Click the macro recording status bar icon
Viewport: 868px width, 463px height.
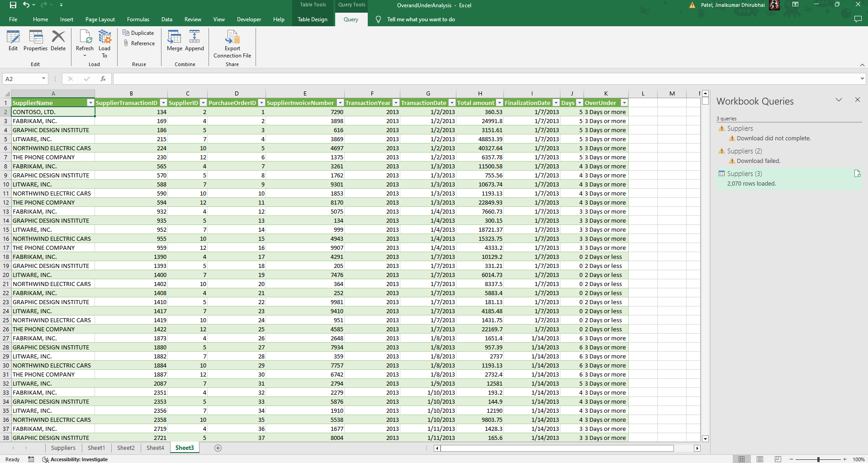pyautogui.click(x=31, y=459)
